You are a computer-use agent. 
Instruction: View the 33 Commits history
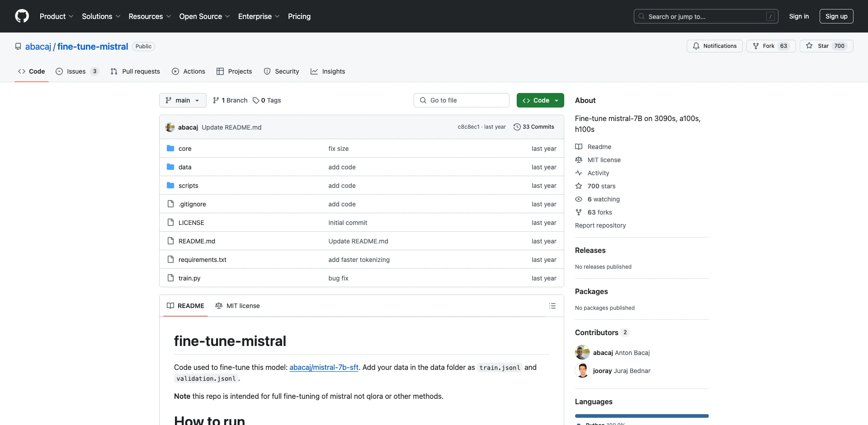click(534, 127)
